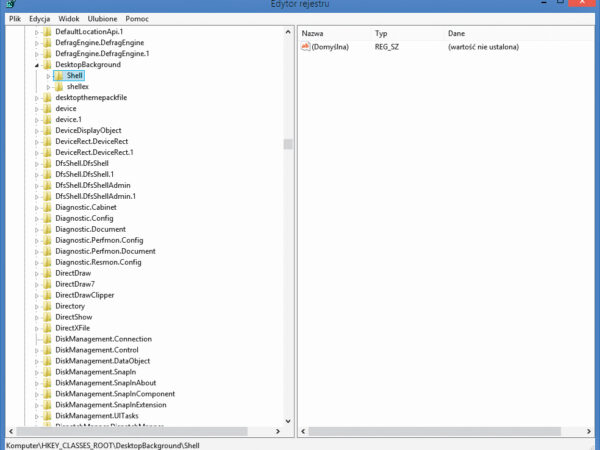Click the desktopthemepackfile folder icon

[x=46, y=98]
